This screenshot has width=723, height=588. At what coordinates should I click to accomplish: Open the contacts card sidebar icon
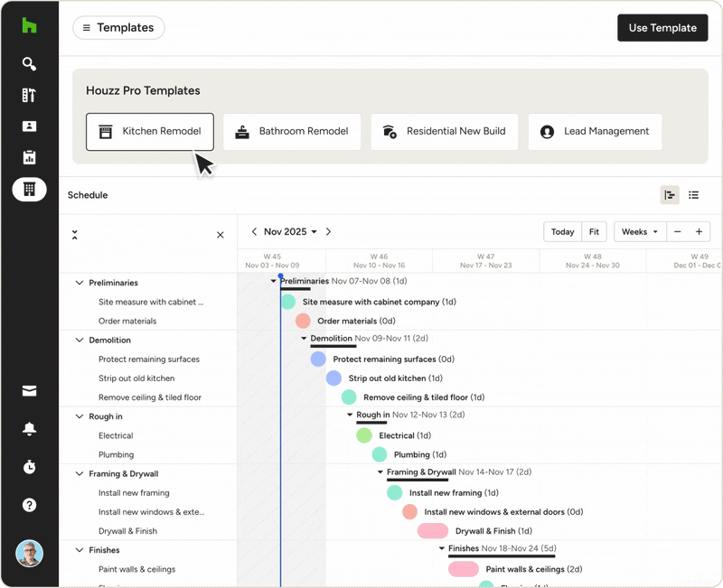tap(29, 126)
